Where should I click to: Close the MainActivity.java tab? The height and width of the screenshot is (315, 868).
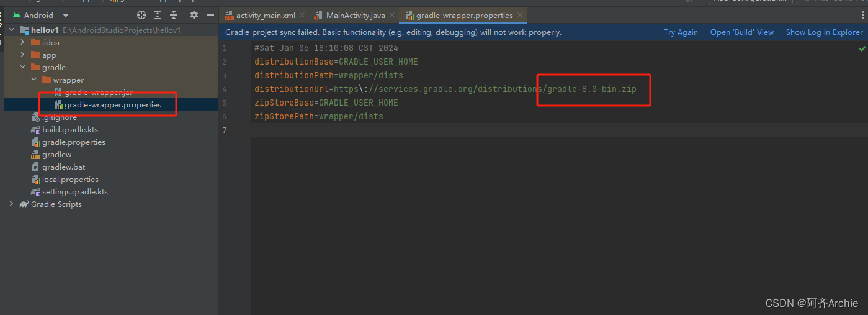coord(391,15)
